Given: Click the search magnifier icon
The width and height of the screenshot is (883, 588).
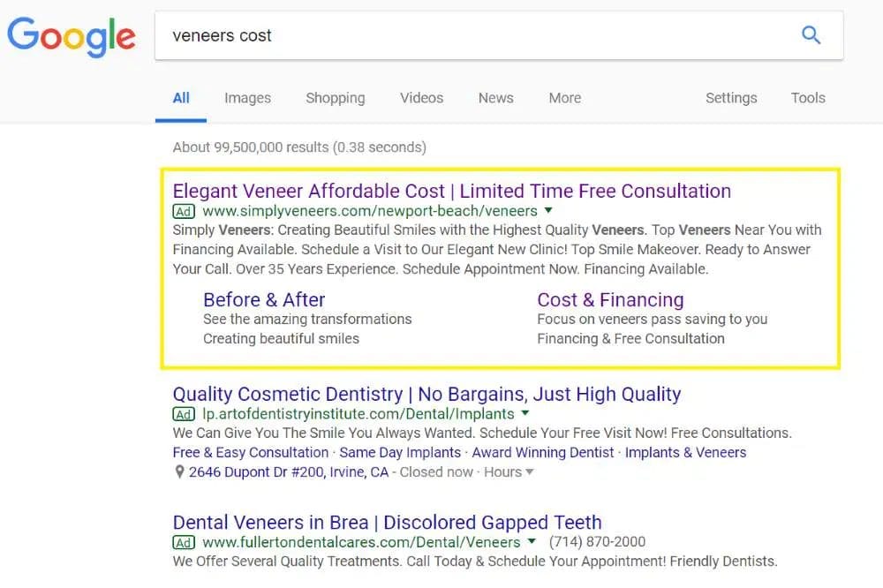Looking at the screenshot, I should coord(811,35).
